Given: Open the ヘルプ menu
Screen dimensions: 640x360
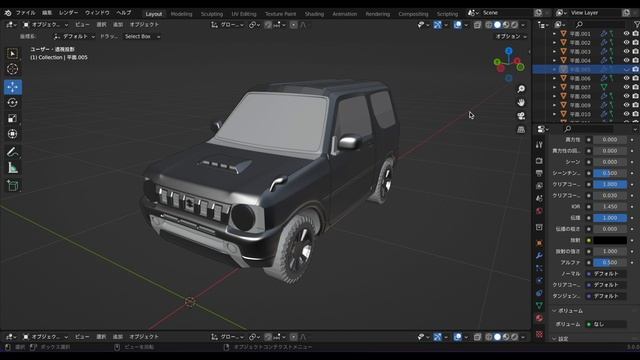Looking at the screenshot, I should coord(124,13).
